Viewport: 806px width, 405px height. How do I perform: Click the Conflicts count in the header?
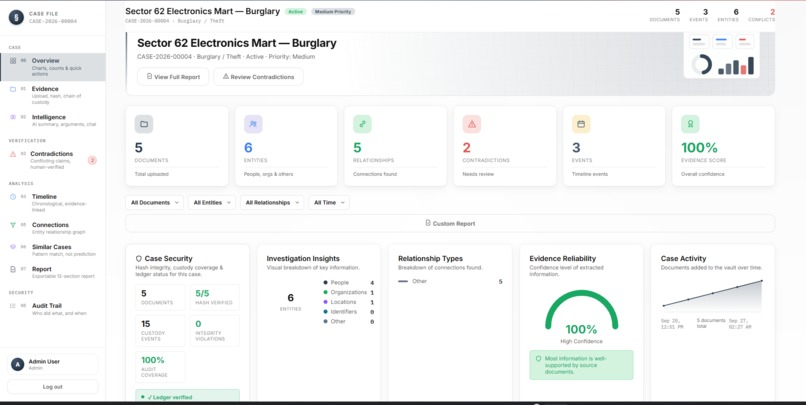762,15
